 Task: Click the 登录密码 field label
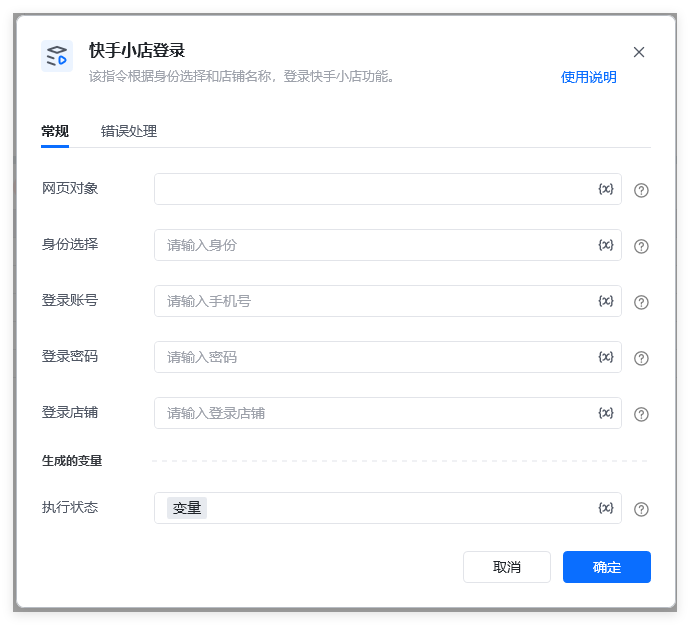pos(70,356)
